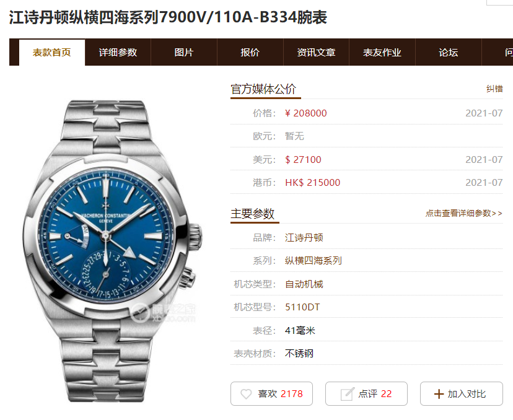513x420 pixels.
Task: Open the 表款首页 tab
Action: click(x=52, y=52)
